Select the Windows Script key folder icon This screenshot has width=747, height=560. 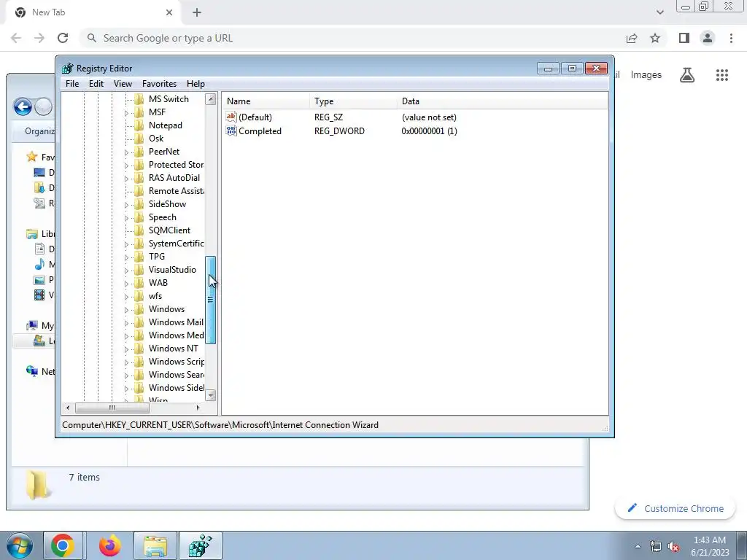point(139,362)
